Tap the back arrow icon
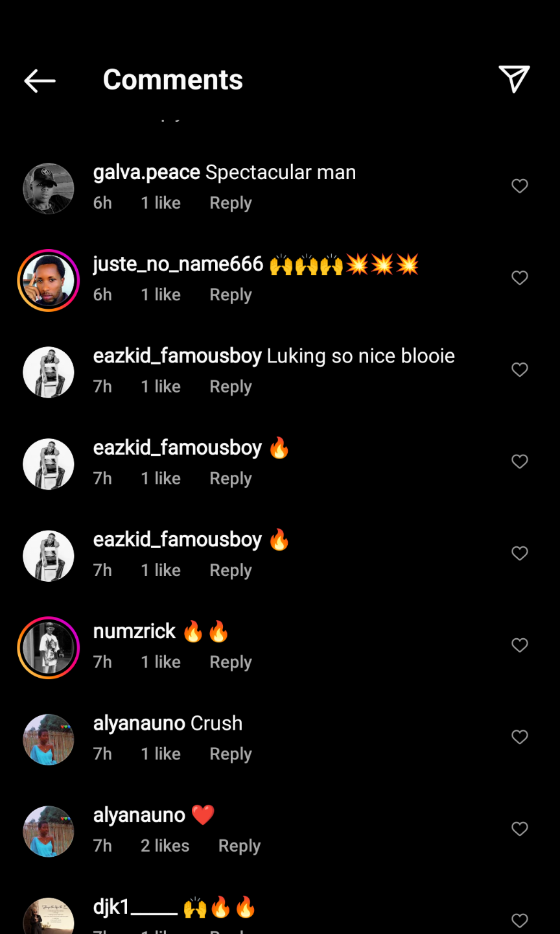 40,80
